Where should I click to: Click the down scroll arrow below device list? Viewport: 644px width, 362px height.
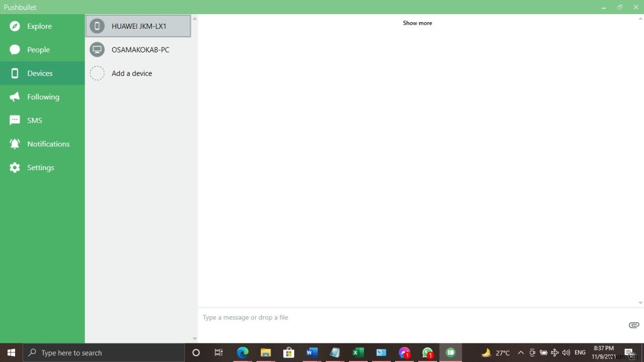point(194,338)
